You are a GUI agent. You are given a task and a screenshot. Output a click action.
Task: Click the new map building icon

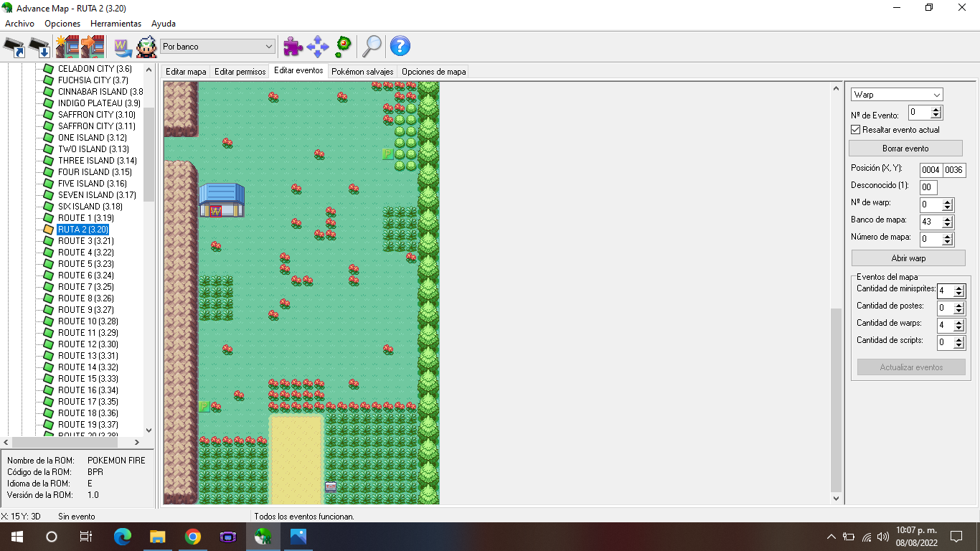(x=67, y=47)
